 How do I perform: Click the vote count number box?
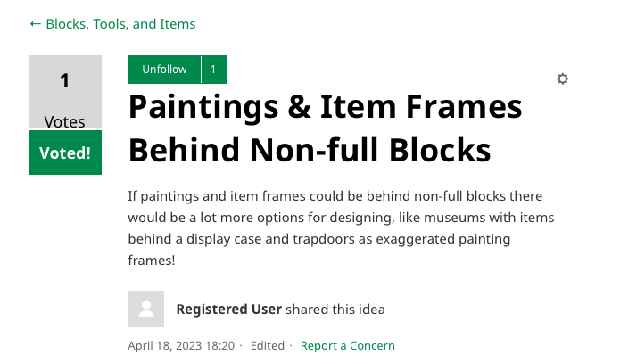(x=65, y=81)
